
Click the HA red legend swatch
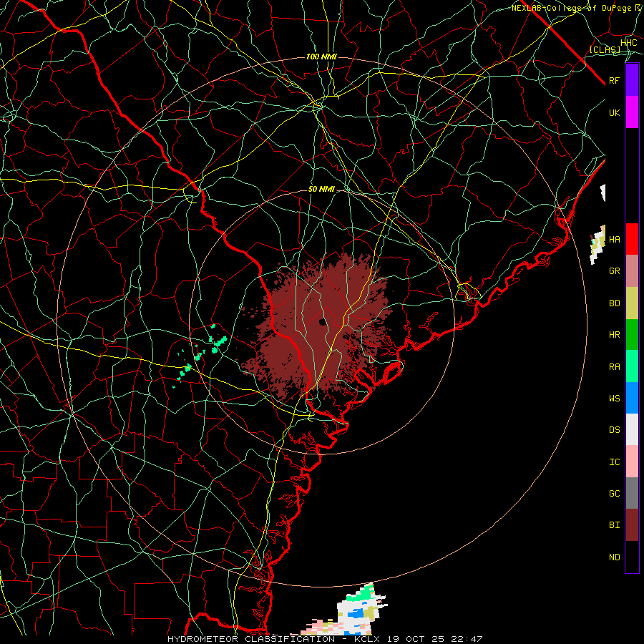pos(632,239)
